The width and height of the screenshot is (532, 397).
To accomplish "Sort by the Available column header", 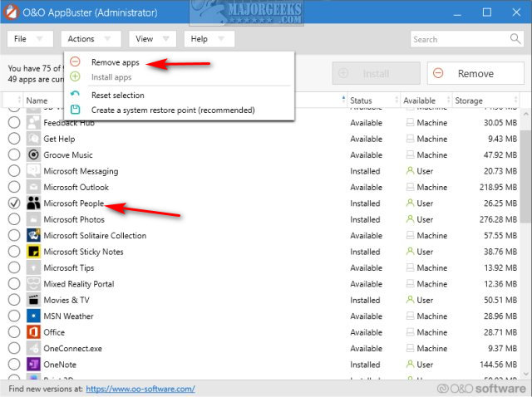I will 426,100.
